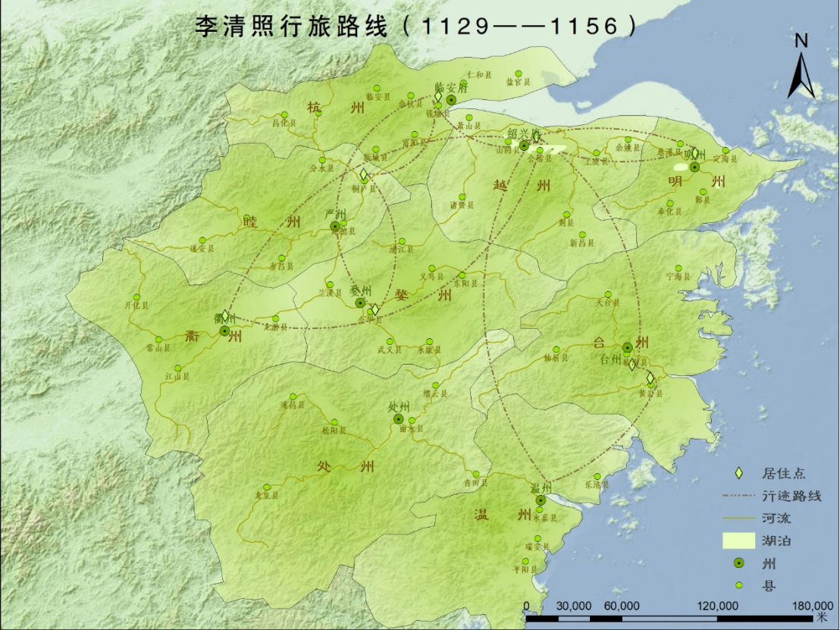Click the 温州 prefecture marker
The image size is (840, 630).
tap(540, 500)
